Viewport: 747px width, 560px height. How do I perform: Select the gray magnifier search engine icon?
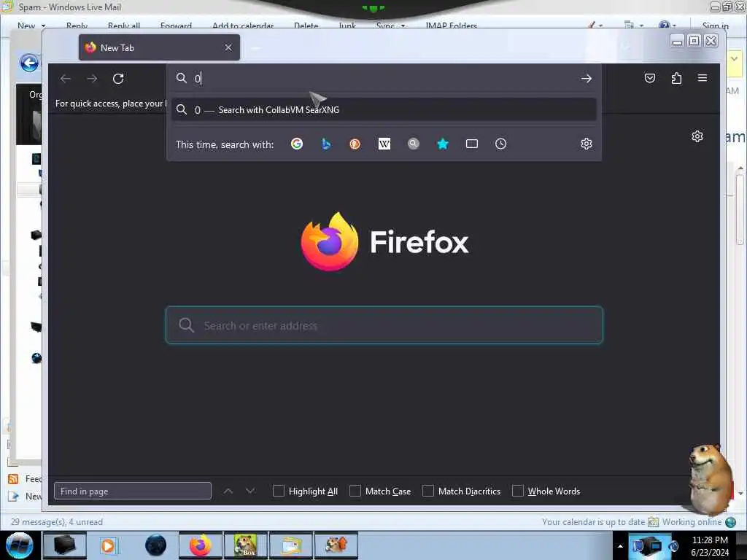(x=414, y=144)
